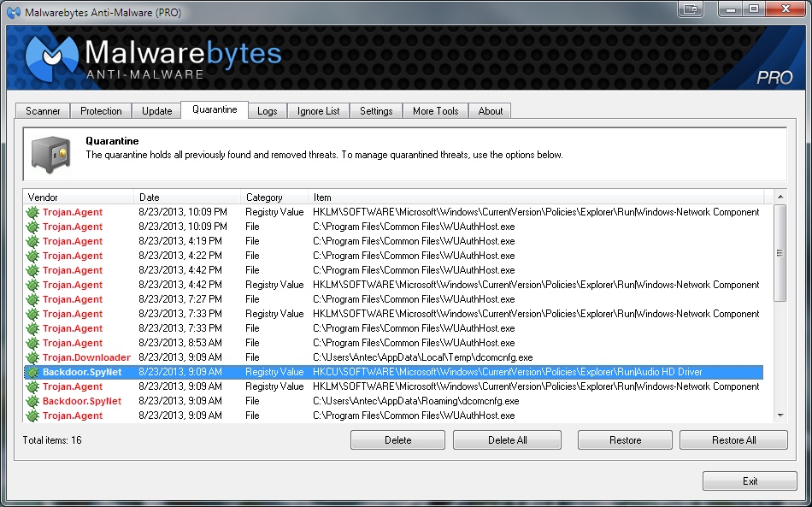This screenshot has height=507, width=812.
Task: Click bug icon of the 10:09 PM Registry Value row
Action: pyautogui.click(x=32, y=212)
